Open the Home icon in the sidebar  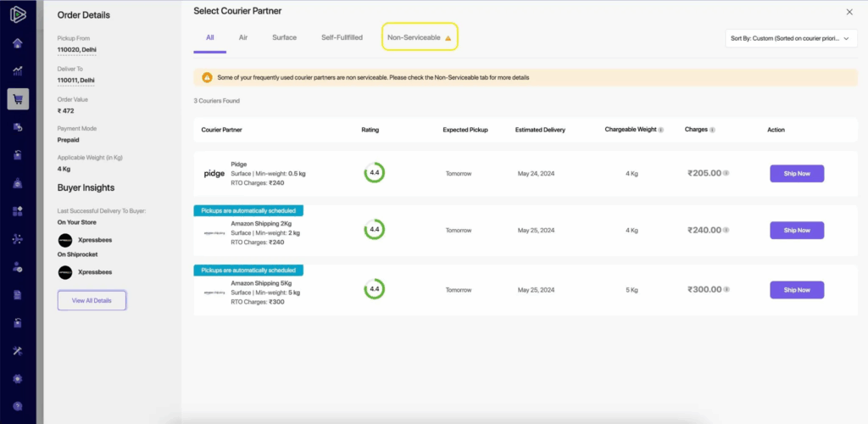pos(18,43)
